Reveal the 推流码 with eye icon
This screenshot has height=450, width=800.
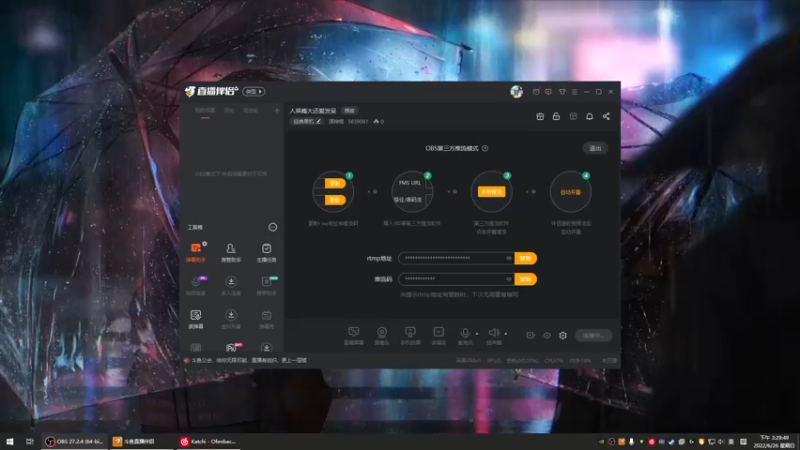tap(509, 279)
